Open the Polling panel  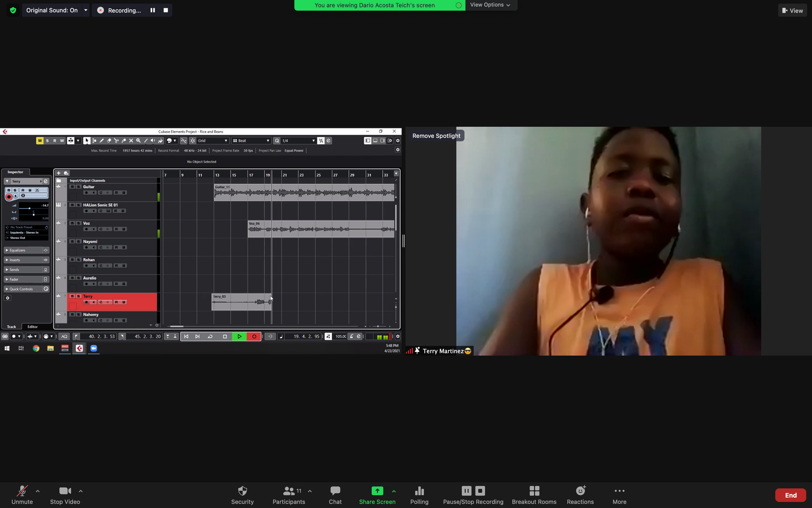[x=419, y=495]
